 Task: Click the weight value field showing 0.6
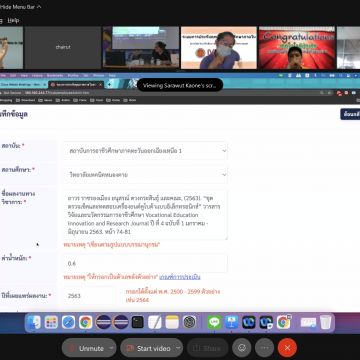coord(145,263)
